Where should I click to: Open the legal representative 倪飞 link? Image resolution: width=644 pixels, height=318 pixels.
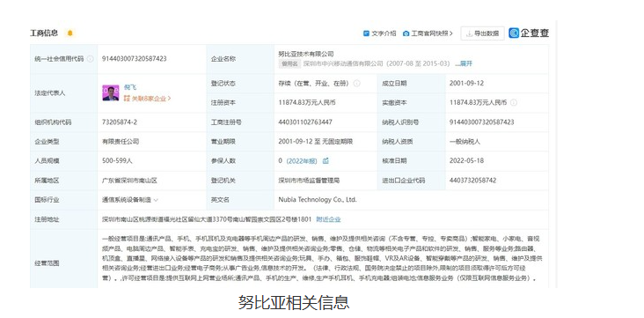point(130,87)
